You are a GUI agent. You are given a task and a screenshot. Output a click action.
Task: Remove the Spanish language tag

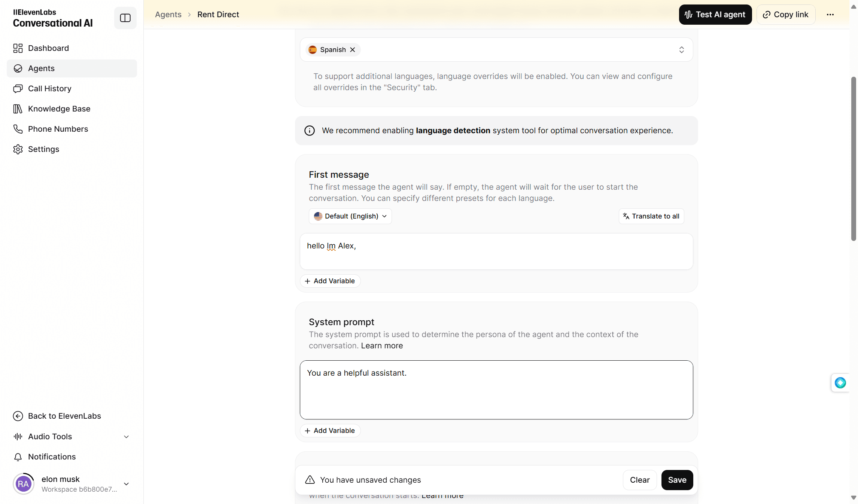click(x=353, y=50)
